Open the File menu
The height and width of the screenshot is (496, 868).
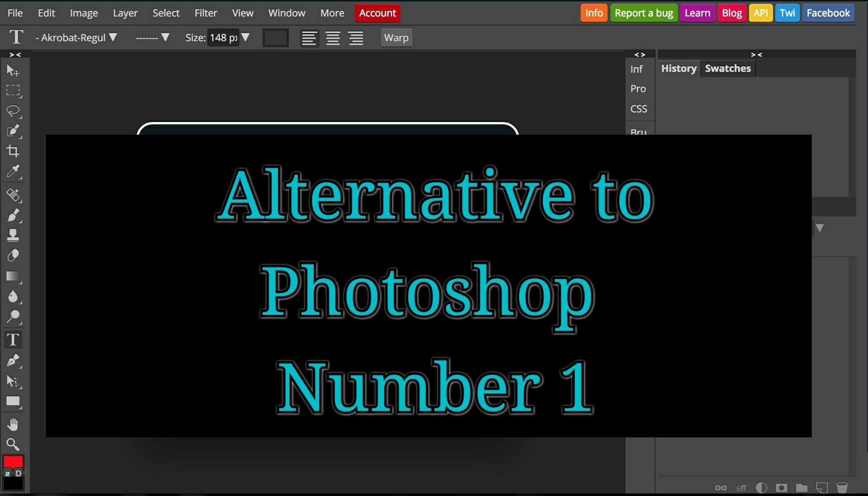pos(15,13)
